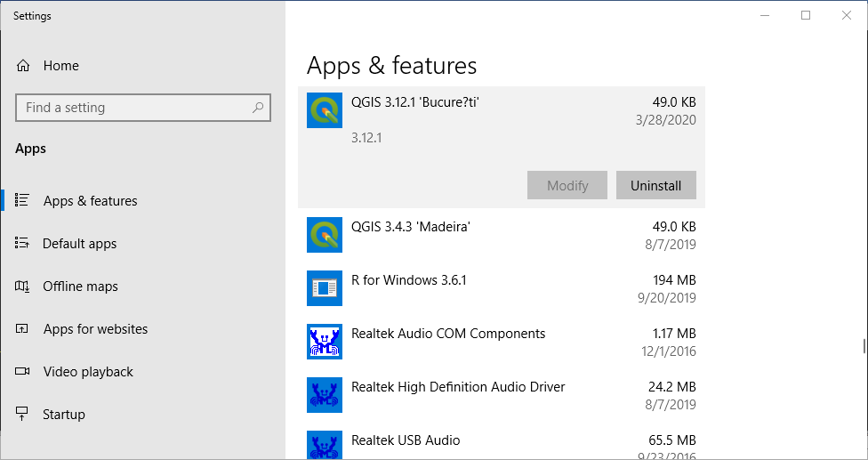Select QGIS 3.4.3 'Madeira' entry
Viewport: 868px width, 460px height.
[x=502, y=235]
